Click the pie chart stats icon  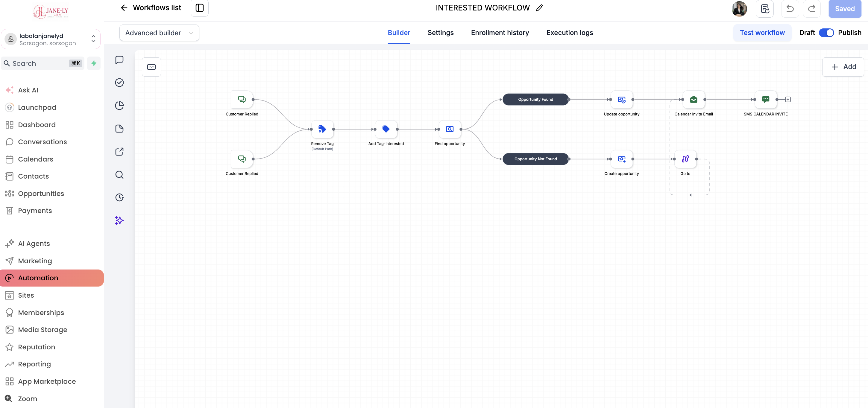pyautogui.click(x=119, y=106)
